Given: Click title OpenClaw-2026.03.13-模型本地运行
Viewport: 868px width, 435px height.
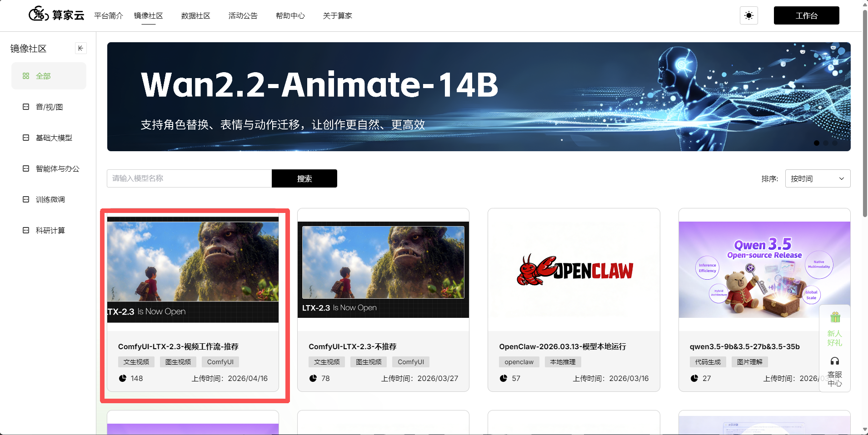Looking at the screenshot, I should pos(563,346).
